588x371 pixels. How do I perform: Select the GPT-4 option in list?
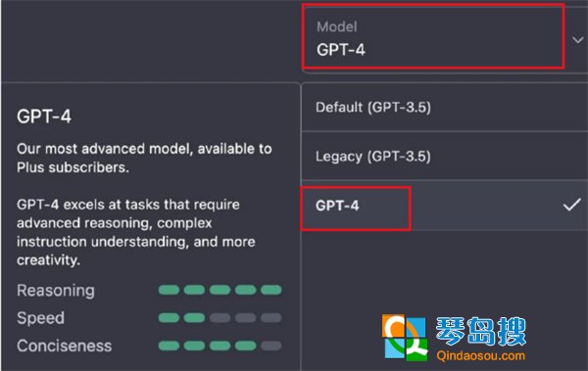pos(444,205)
